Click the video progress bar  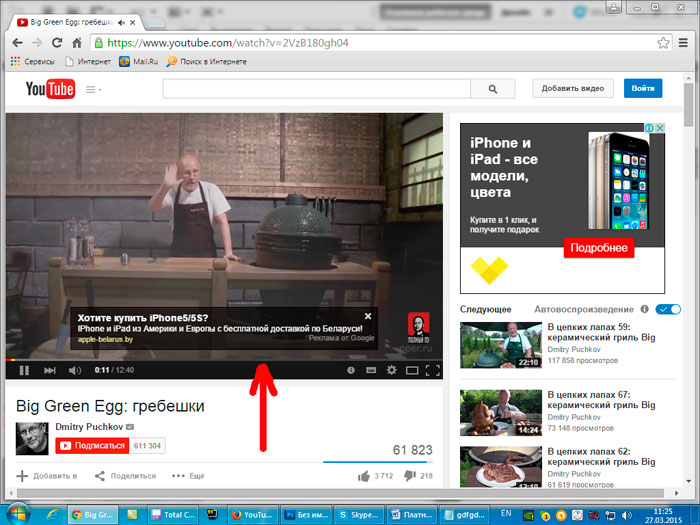(x=224, y=359)
